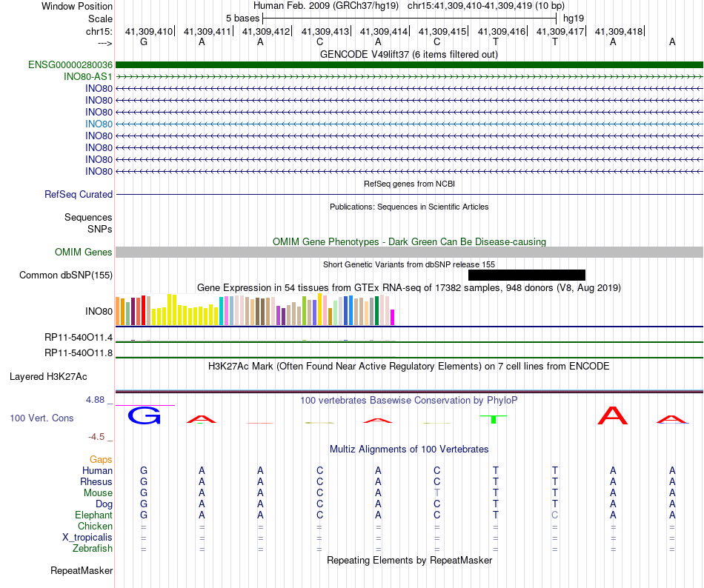
Task: Click the red bar in GTEx INO80 chart
Action: pos(143,310)
